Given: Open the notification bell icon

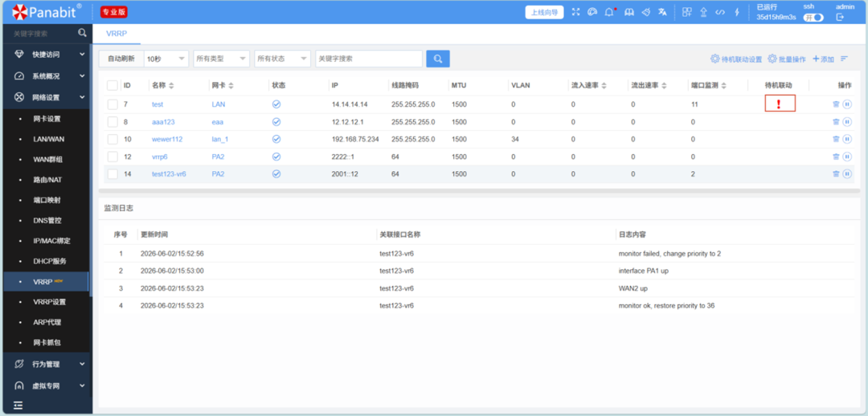Looking at the screenshot, I should [610, 12].
